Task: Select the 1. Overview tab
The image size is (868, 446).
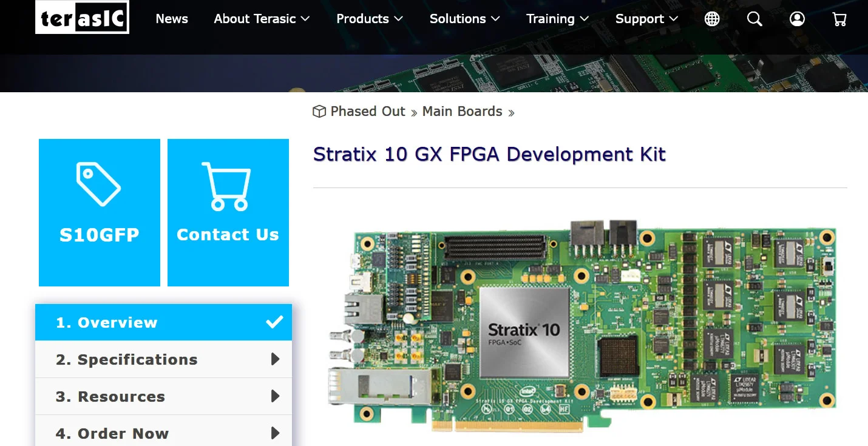Action: click(x=163, y=322)
